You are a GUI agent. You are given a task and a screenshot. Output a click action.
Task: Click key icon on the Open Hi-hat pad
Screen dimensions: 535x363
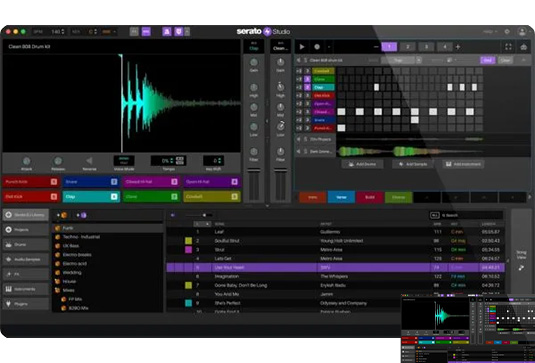coord(234,182)
